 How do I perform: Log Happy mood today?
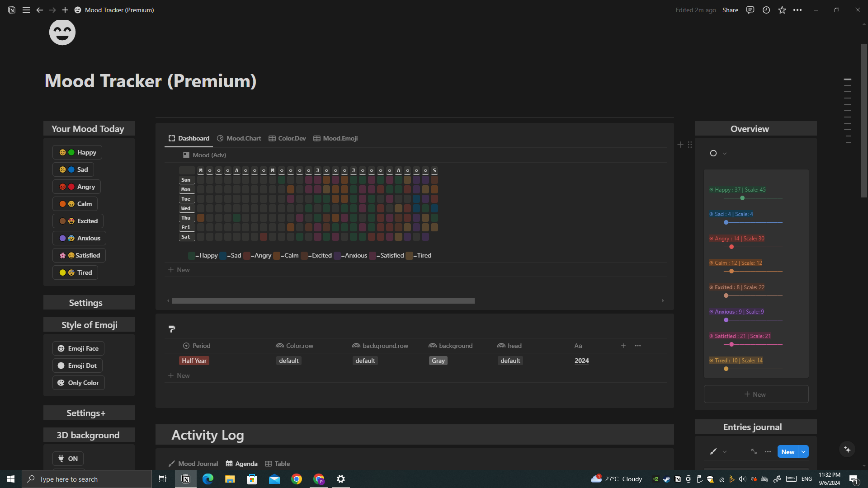pyautogui.click(x=77, y=152)
